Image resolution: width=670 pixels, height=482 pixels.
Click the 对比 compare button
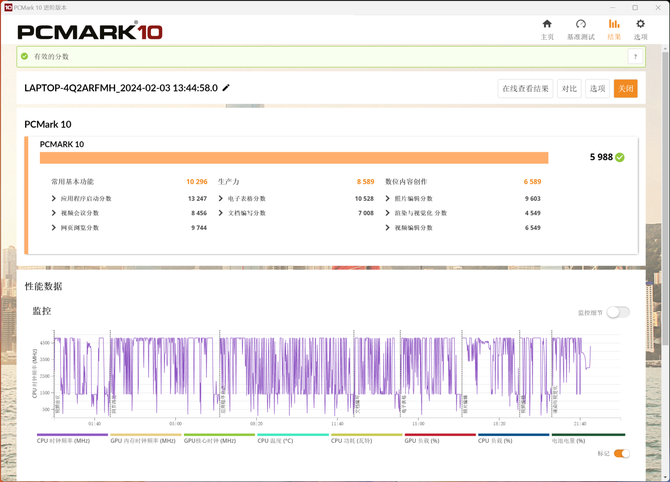pyautogui.click(x=569, y=88)
